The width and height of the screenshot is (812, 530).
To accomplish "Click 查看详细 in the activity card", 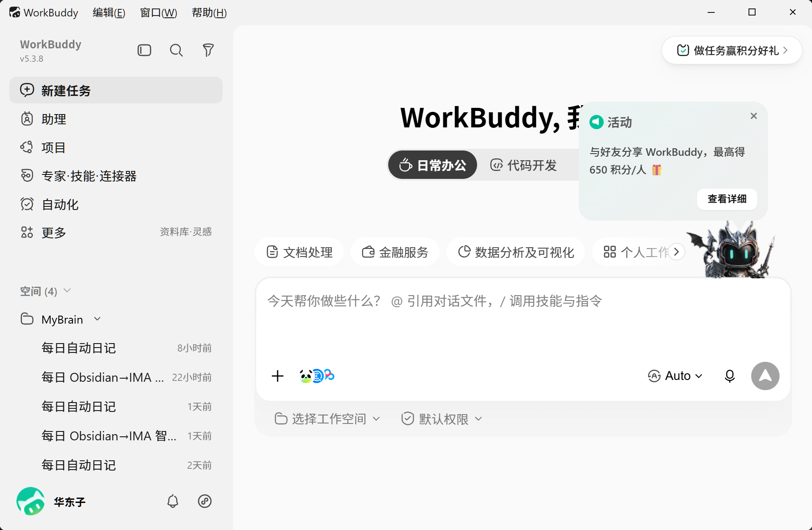I will (727, 199).
